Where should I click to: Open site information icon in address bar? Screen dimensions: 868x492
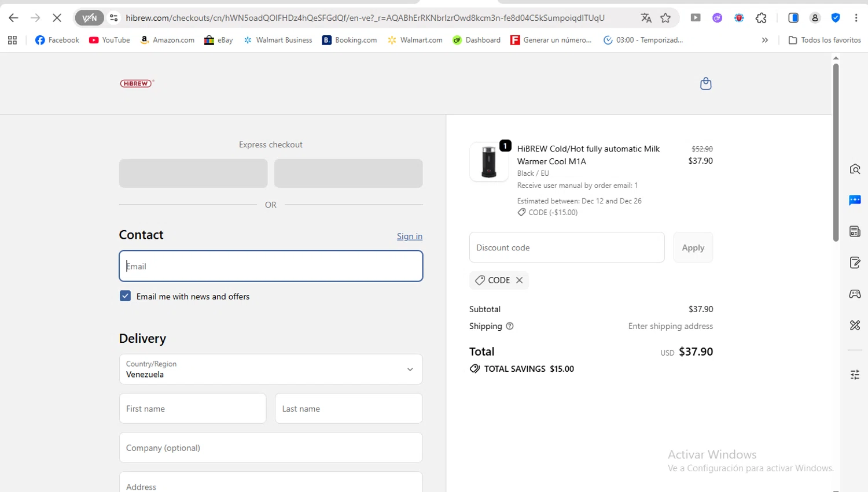point(114,18)
